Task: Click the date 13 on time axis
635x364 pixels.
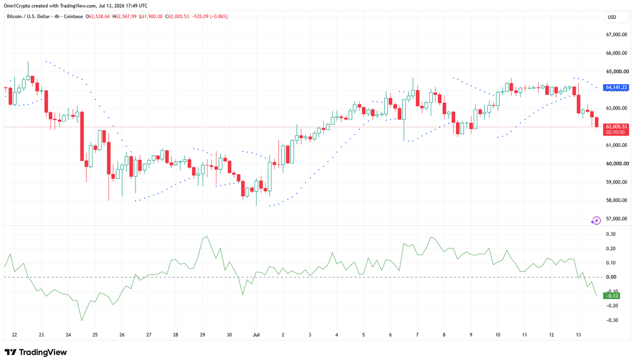Action: (578, 335)
